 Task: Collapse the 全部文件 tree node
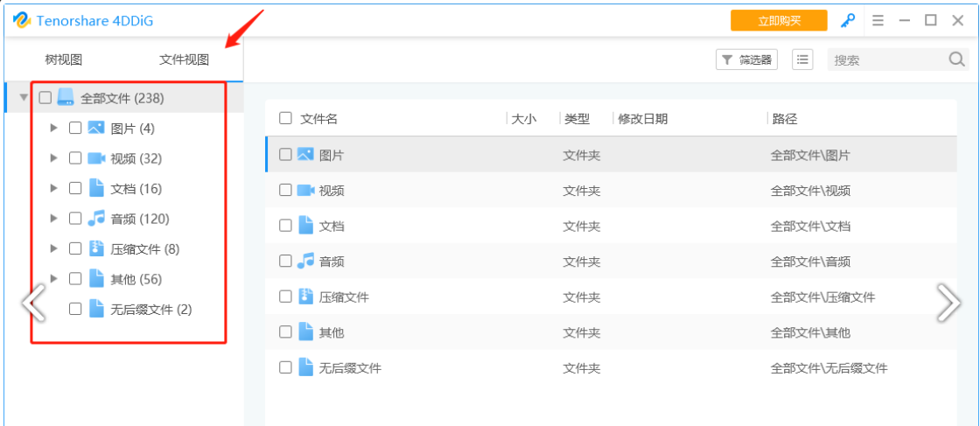[24, 97]
